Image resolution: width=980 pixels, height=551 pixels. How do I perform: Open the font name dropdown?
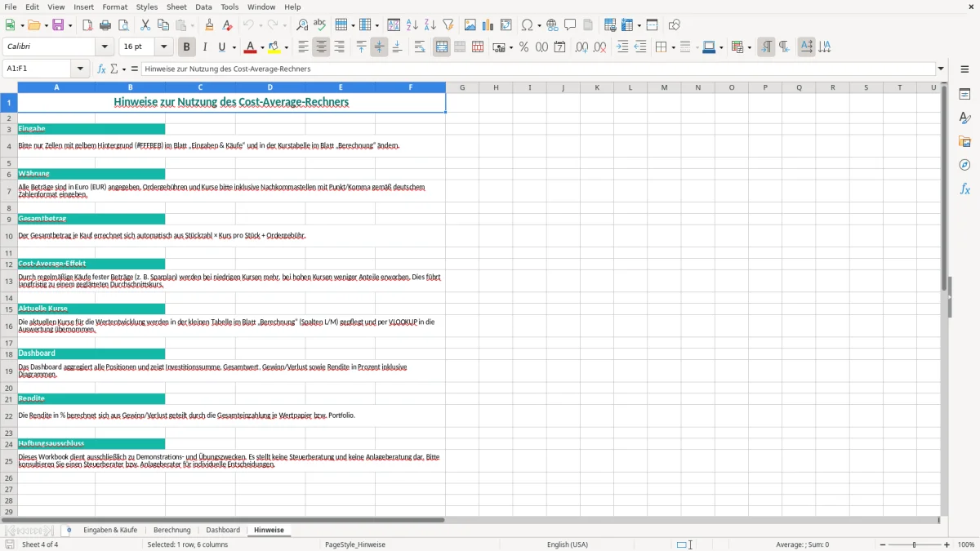pos(104,47)
